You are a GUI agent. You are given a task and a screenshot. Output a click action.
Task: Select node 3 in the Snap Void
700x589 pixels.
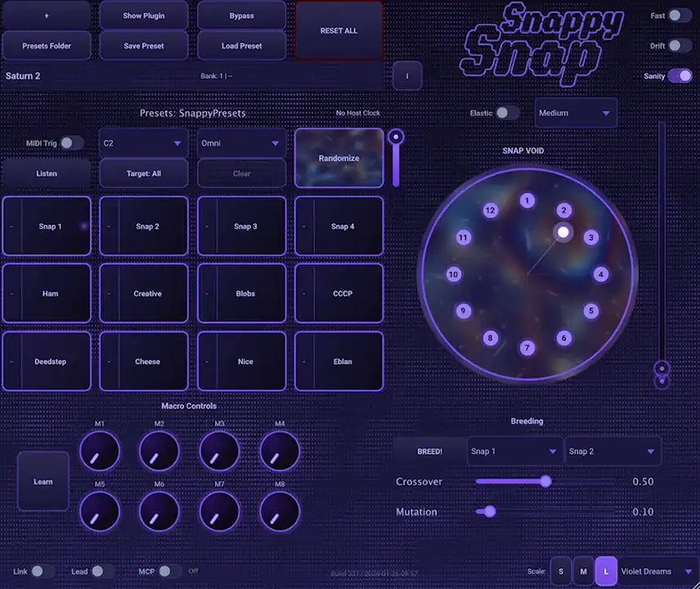(x=590, y=238)
